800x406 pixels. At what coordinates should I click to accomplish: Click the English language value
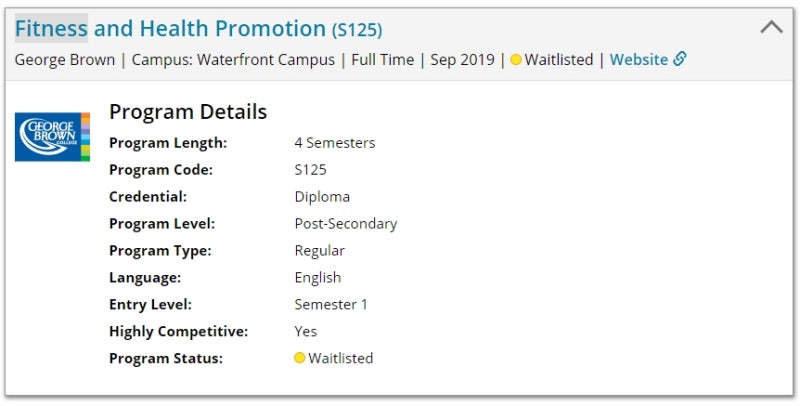[x=318, y=278]
